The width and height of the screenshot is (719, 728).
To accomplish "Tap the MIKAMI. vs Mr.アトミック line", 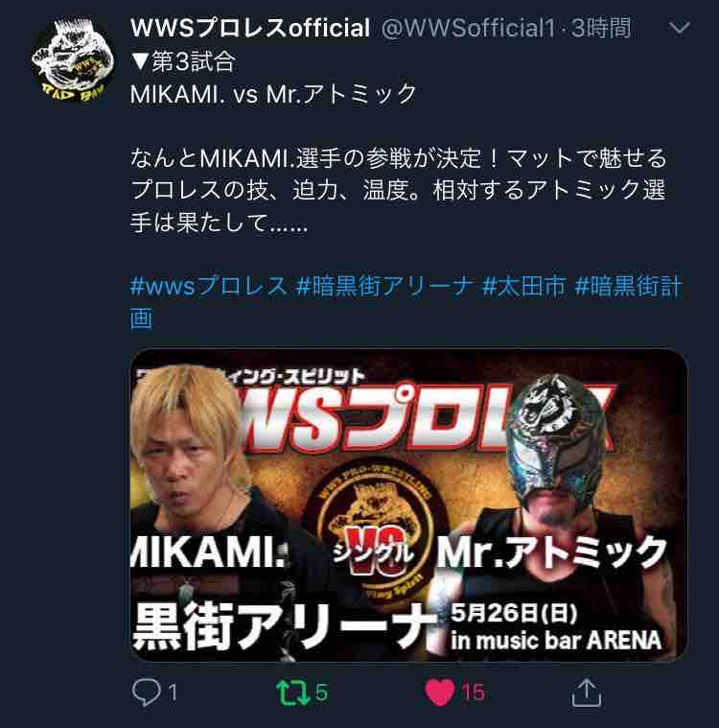I will (x=273, y=94).
